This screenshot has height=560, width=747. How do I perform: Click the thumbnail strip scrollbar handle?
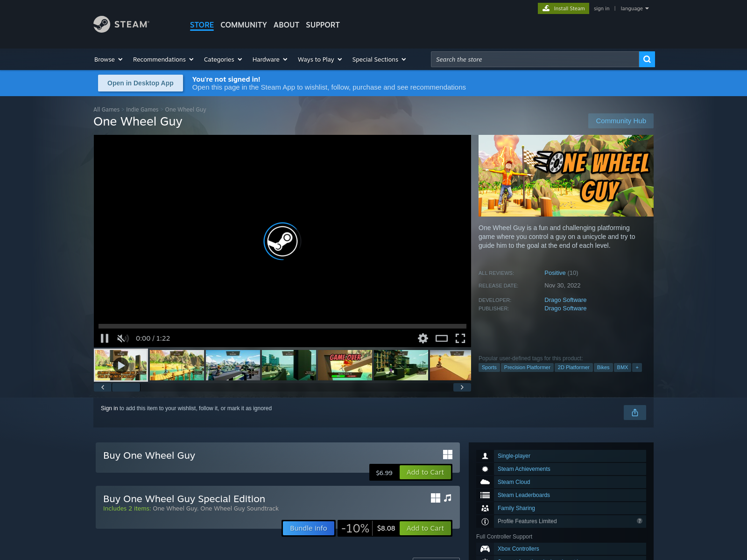pos(126,387)
